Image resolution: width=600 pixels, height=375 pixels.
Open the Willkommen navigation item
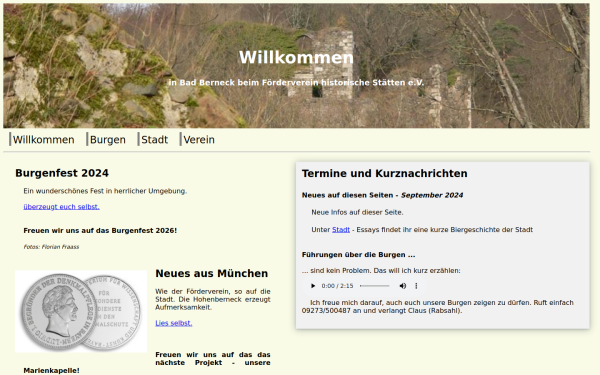[42, 140]
